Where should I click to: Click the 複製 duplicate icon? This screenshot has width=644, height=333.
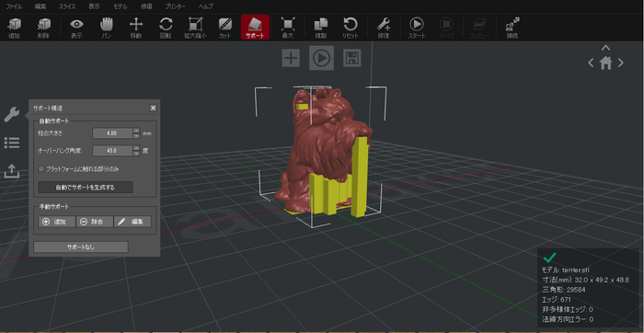pos(320,28)
